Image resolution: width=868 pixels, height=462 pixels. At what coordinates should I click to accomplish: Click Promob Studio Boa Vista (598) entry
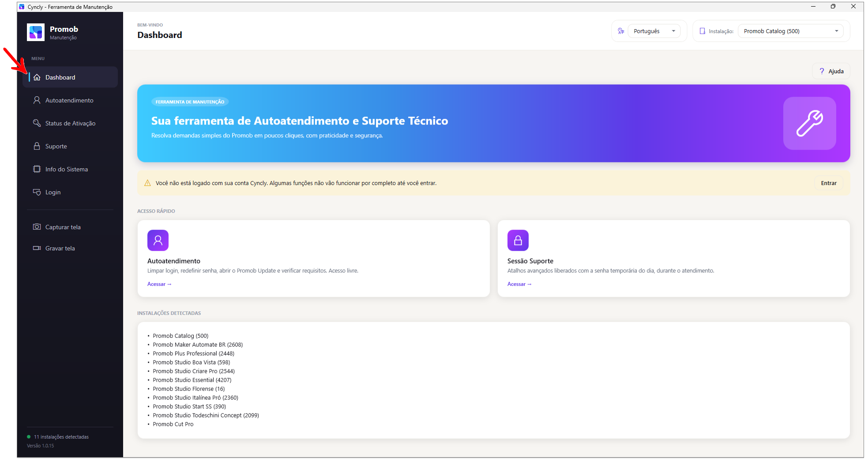[191, 362]
